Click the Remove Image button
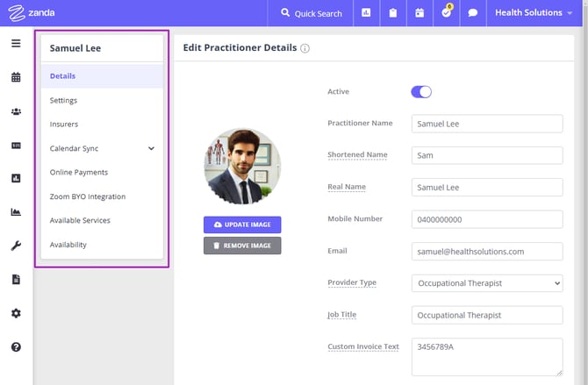The image size is (588, 385). 242,246
